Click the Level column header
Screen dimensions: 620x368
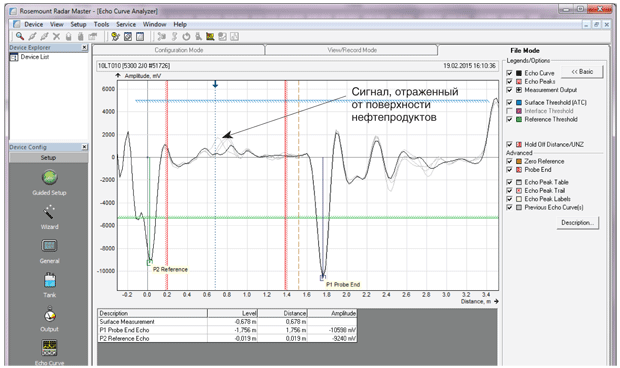pyautogui.click(x=232, y=313)
